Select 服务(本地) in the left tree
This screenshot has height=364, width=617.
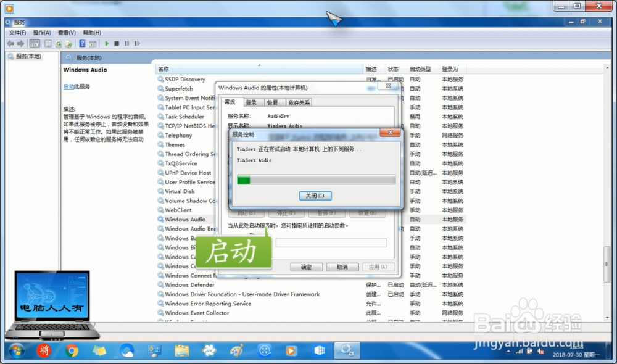click(25, 56)
